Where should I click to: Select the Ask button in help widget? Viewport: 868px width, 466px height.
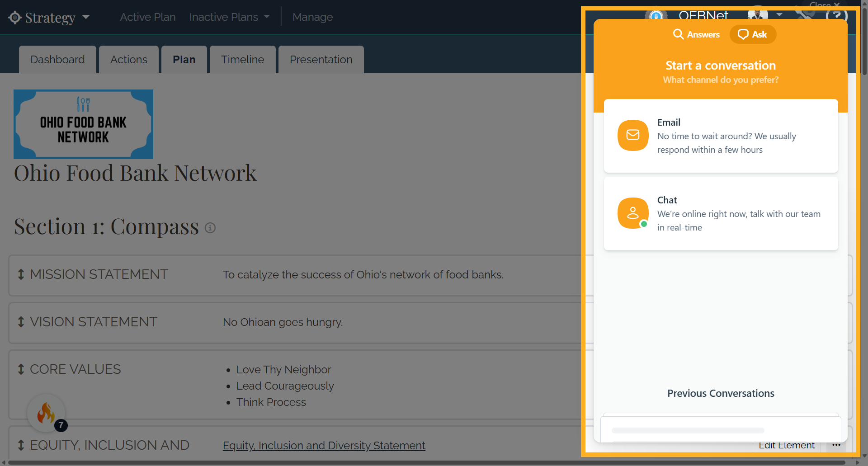point(753,34)
